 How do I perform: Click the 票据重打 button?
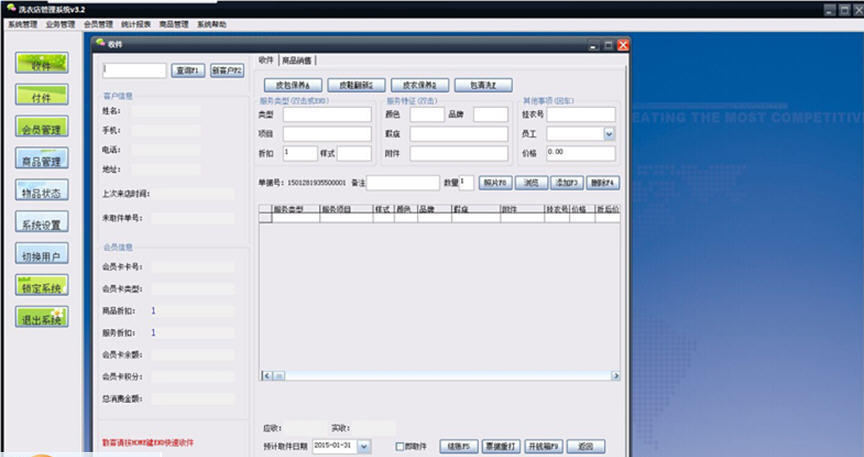pos(501,447)
